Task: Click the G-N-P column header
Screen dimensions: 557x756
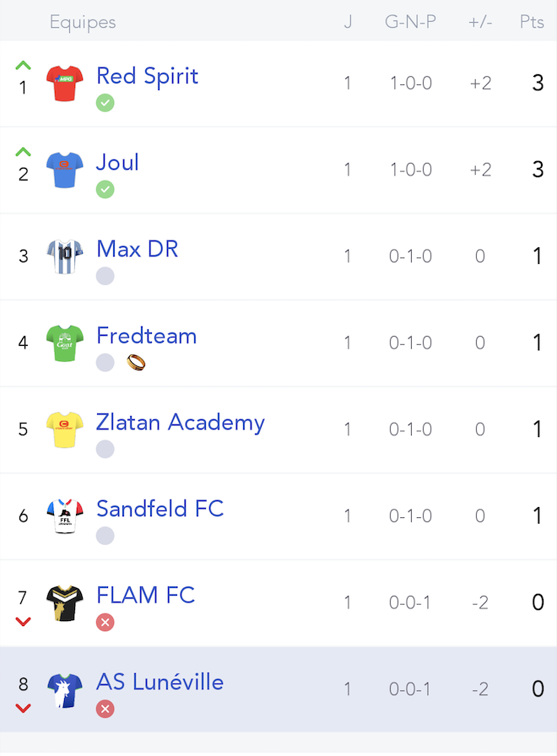Action: 410,22
